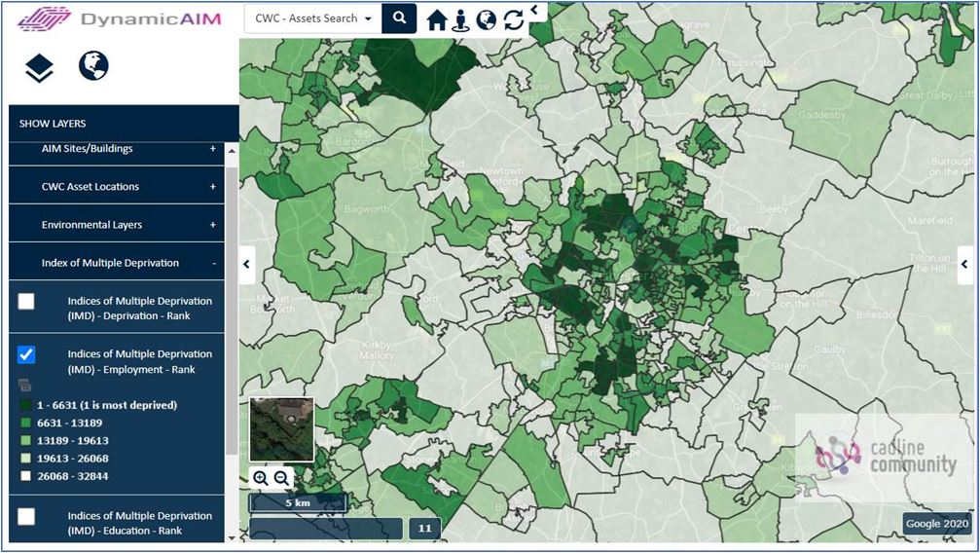
Task: Click the Marefield map label
Action: pyautogui.click(x=930, y=220)
